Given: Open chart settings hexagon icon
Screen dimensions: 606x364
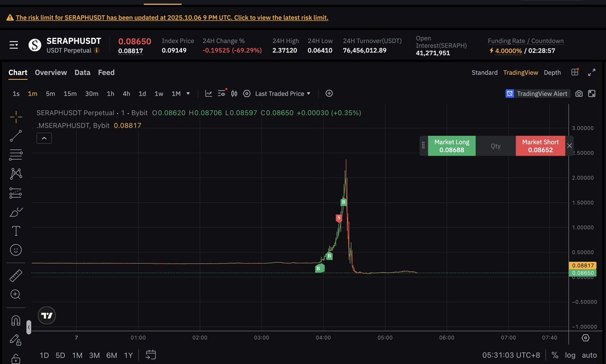Looking at the screenshot, I should (x=247, y=93).
